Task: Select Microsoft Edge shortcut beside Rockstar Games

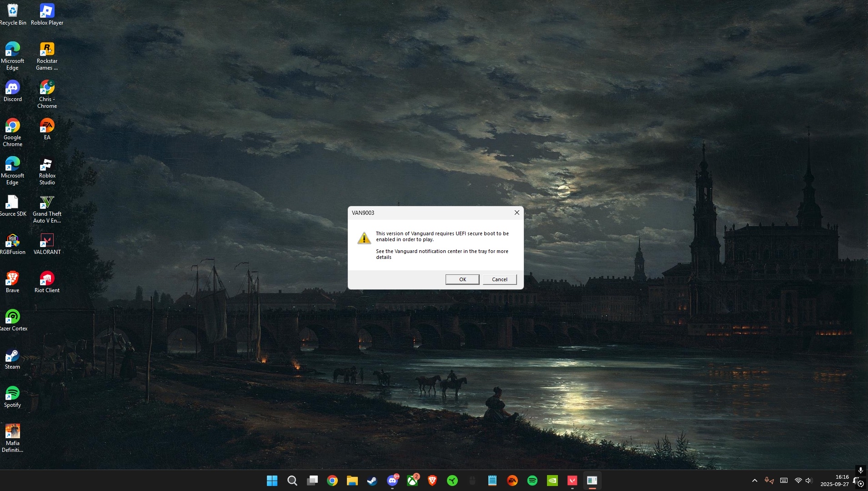Action: click(x=13, y=56)
